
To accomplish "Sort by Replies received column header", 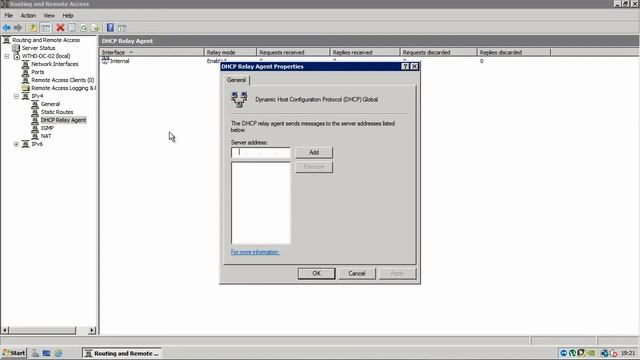I will [365, 52].
